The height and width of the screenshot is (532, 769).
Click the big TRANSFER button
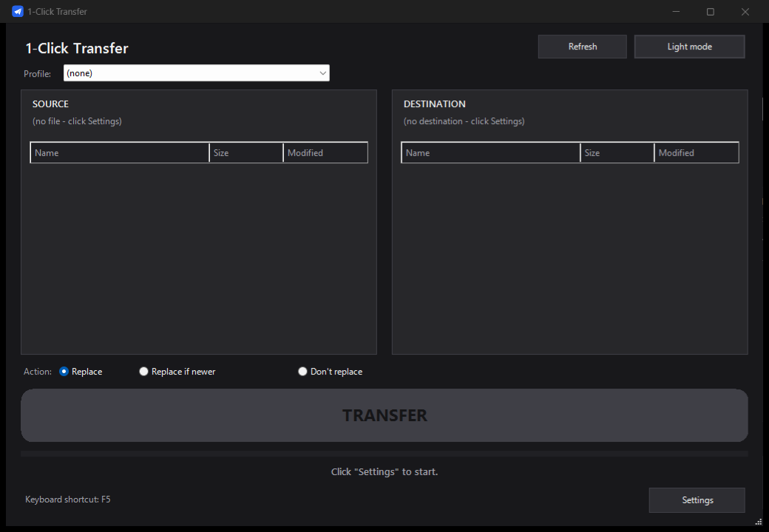tap(384, 415)
